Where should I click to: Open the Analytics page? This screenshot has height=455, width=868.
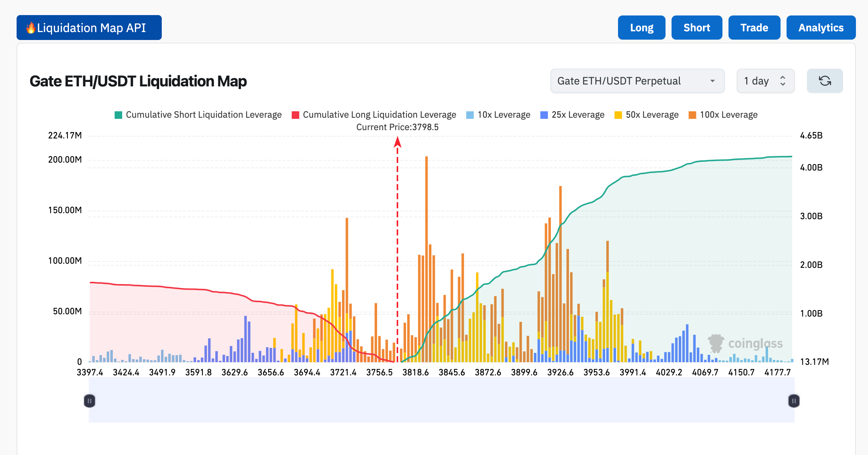(821, 28)
